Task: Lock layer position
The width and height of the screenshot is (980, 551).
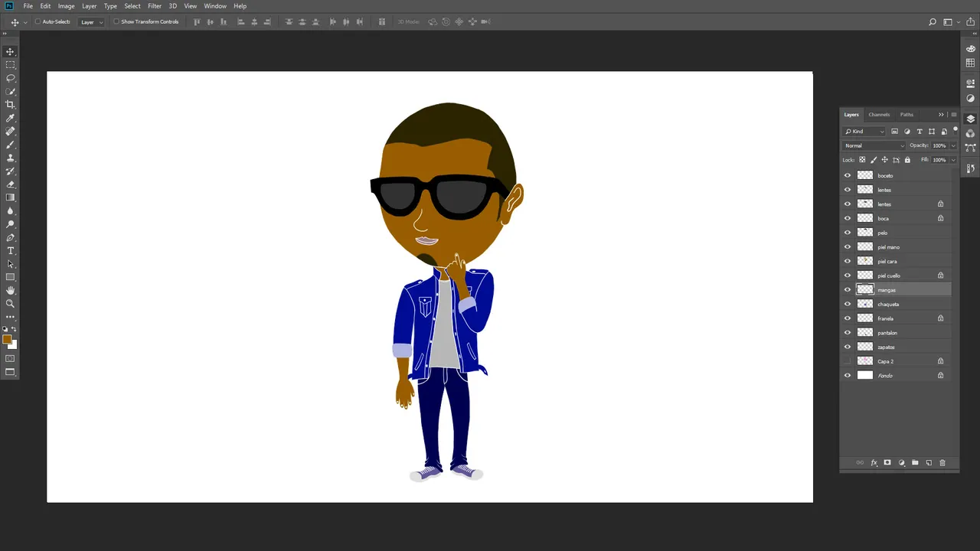Action: 885,160
